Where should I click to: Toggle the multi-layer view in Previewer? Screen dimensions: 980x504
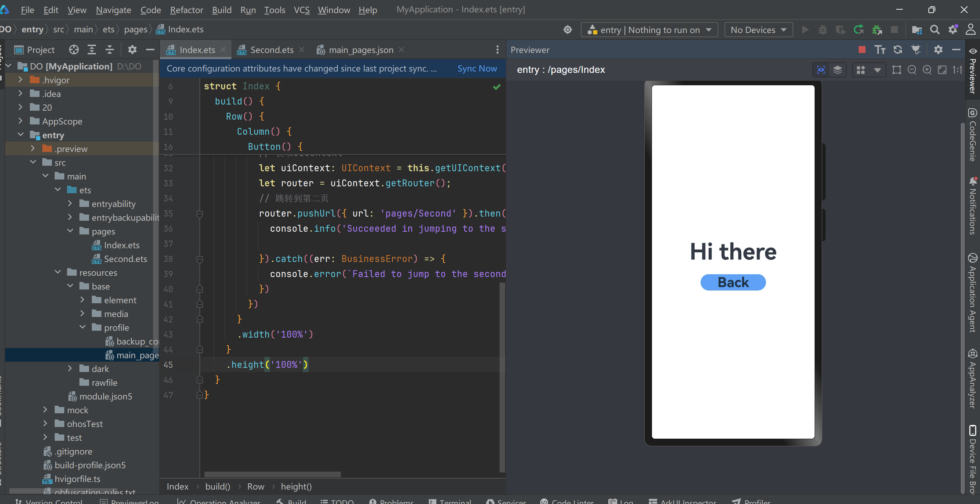pyautogui.click(x=837, y=69)
